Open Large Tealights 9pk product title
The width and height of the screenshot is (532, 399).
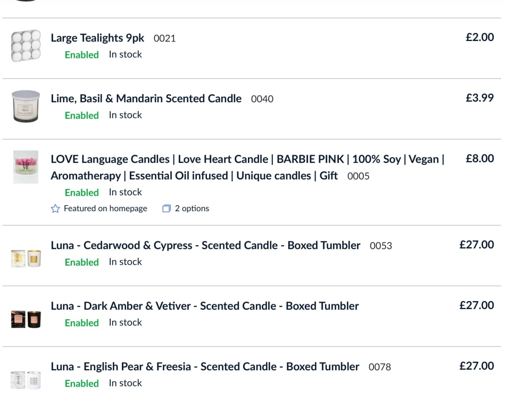tap(97, 38)
